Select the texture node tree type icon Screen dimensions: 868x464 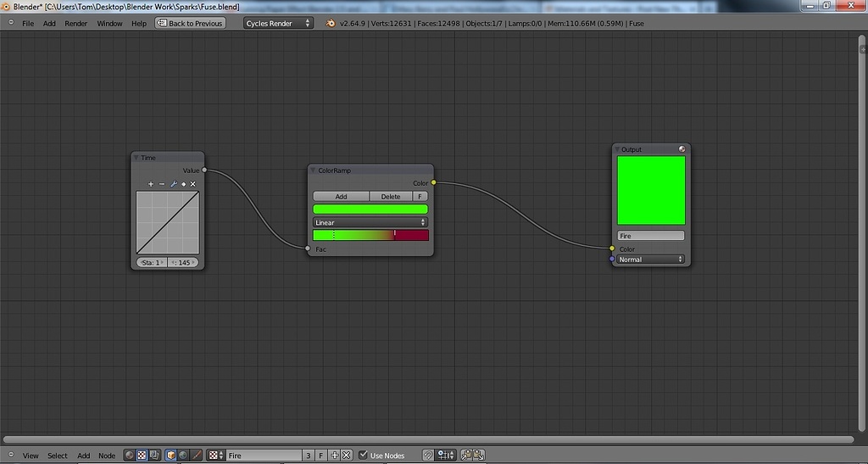pos(142,456)
